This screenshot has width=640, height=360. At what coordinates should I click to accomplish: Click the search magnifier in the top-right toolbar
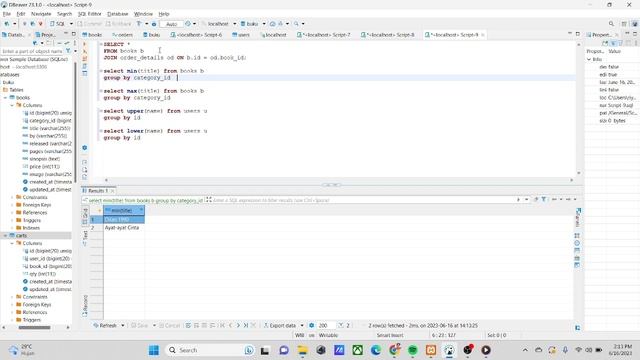pyautogui.click(x=611, y=24)
